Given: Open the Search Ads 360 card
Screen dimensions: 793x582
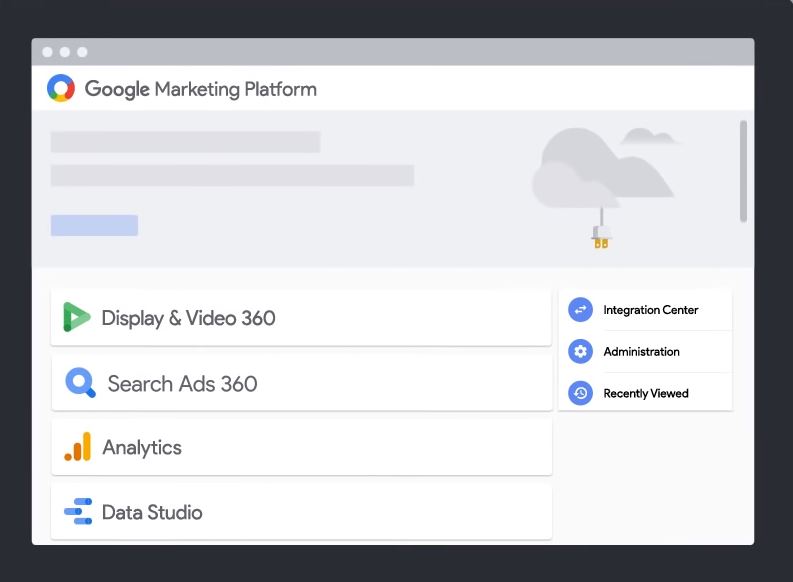Looking at the screenshot, I should (301, 383).
